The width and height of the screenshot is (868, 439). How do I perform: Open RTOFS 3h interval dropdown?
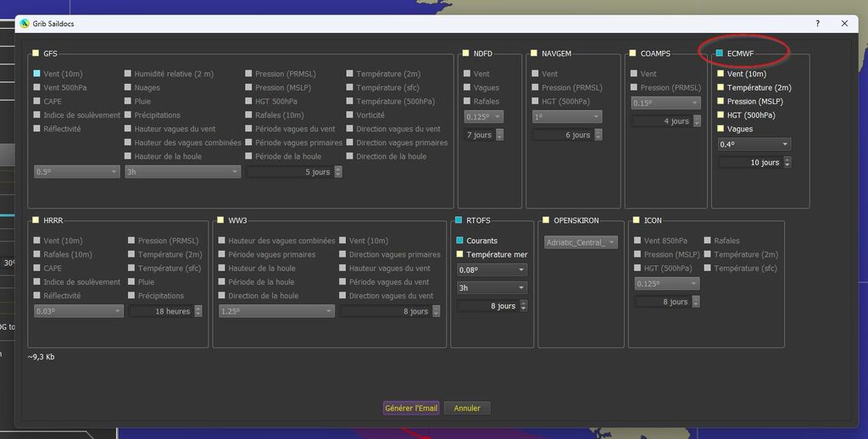coord(492,288)
